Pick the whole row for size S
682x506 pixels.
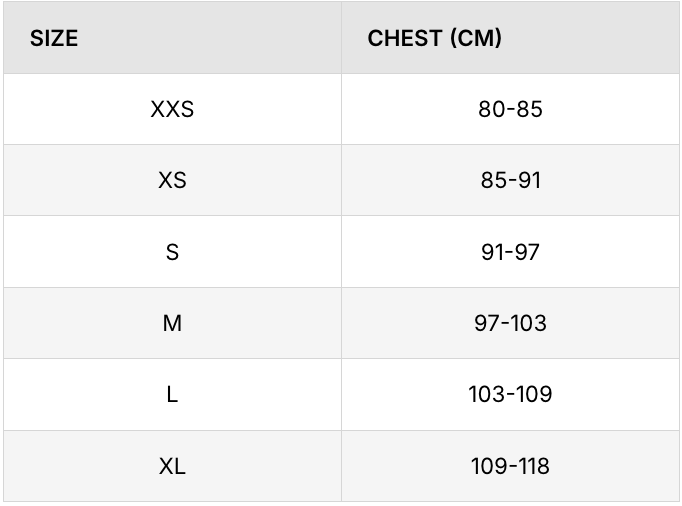(340, 252)
